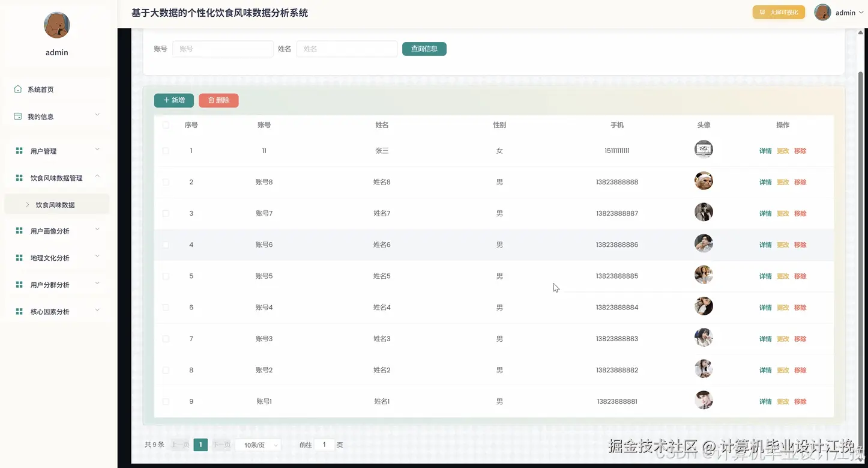The image size is (868, 468).
Task: Open avatar thumbnail for 姓名2
Action: click(704, 369)
